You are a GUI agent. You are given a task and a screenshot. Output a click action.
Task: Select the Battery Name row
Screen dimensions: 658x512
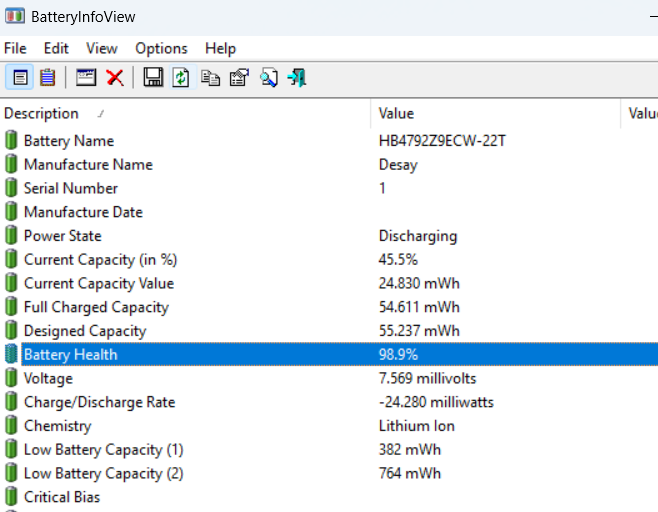329,141
